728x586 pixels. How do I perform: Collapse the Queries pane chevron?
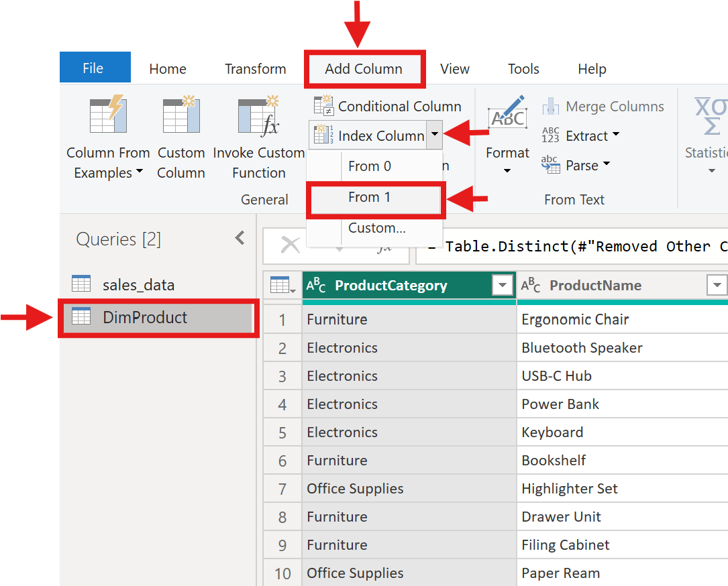(240, 238)
